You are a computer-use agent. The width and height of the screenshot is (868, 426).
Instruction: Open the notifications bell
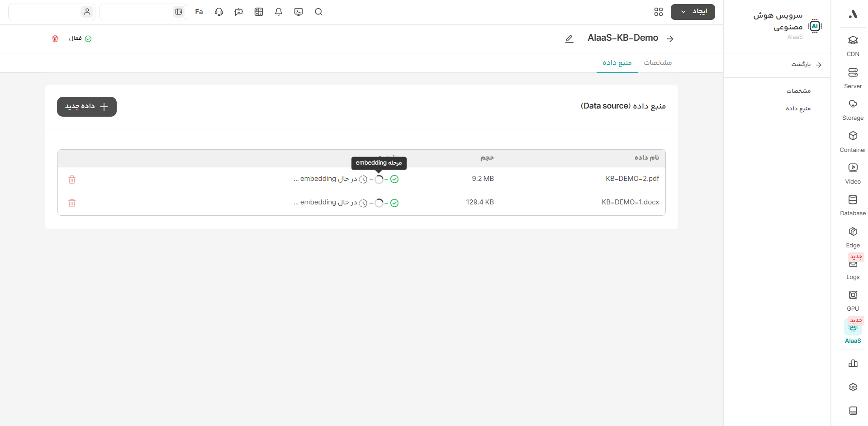click(279, 12)
